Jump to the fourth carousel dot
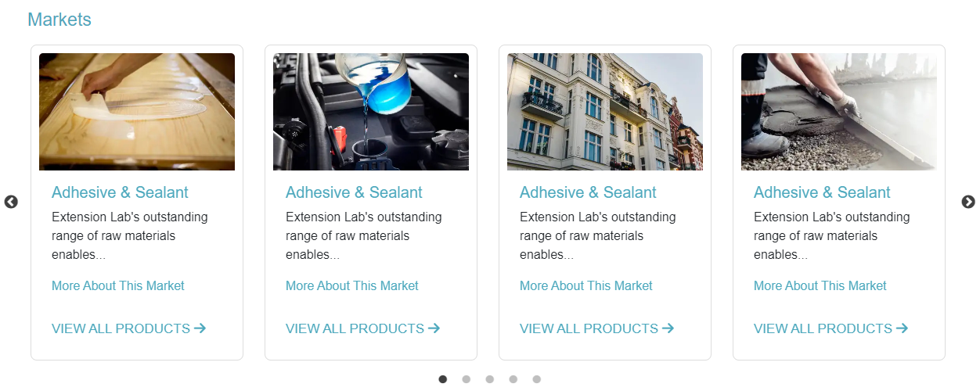 coord(513,379)
